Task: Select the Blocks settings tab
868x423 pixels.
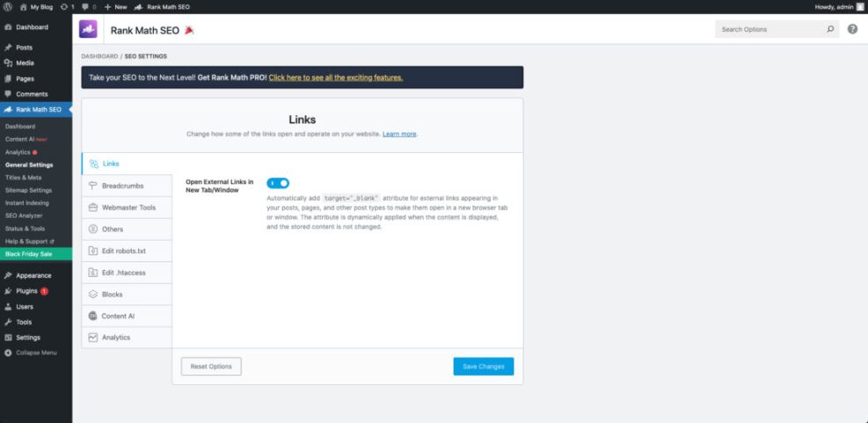Action: click(x=127, y=294)
